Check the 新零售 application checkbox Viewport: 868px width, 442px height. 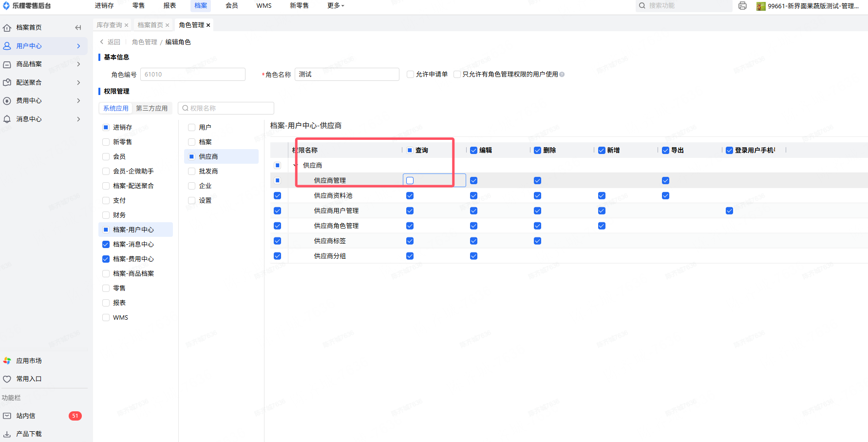coord(106,142)
